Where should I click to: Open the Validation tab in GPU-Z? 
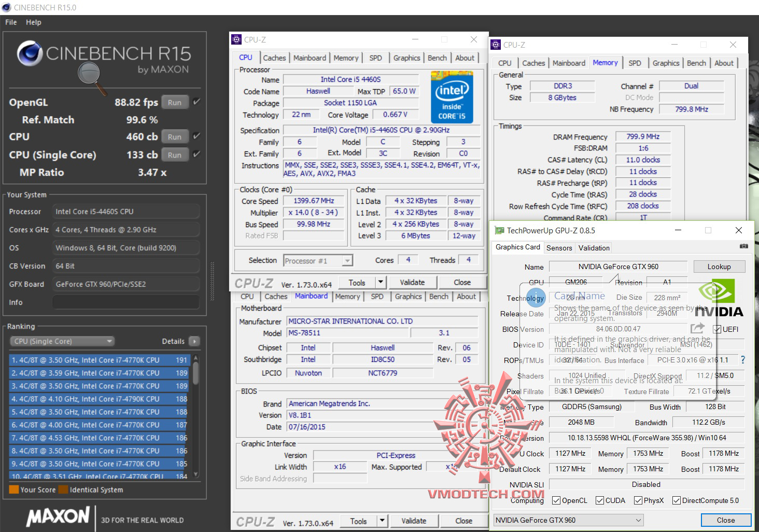[594, 248]
